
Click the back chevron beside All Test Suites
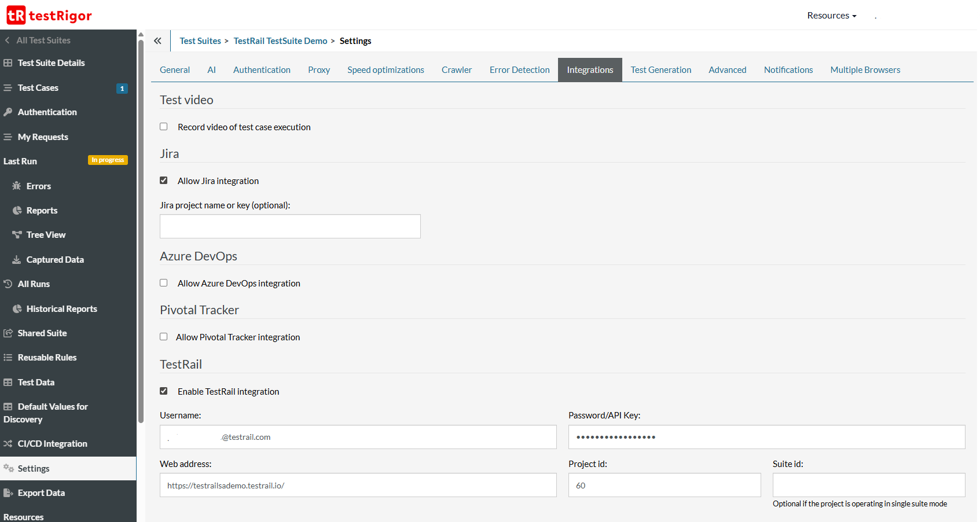7,41
